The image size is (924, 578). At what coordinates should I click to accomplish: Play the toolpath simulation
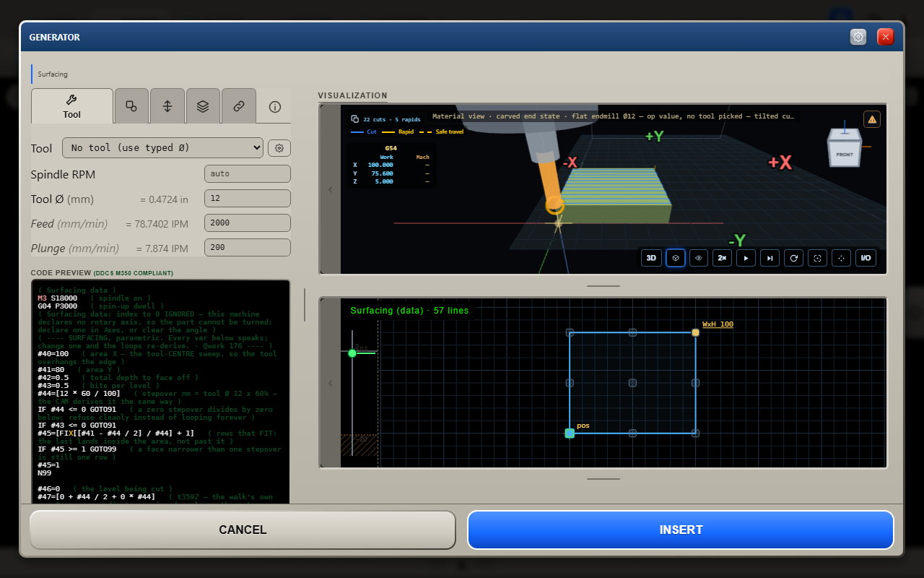coord(746,258)
